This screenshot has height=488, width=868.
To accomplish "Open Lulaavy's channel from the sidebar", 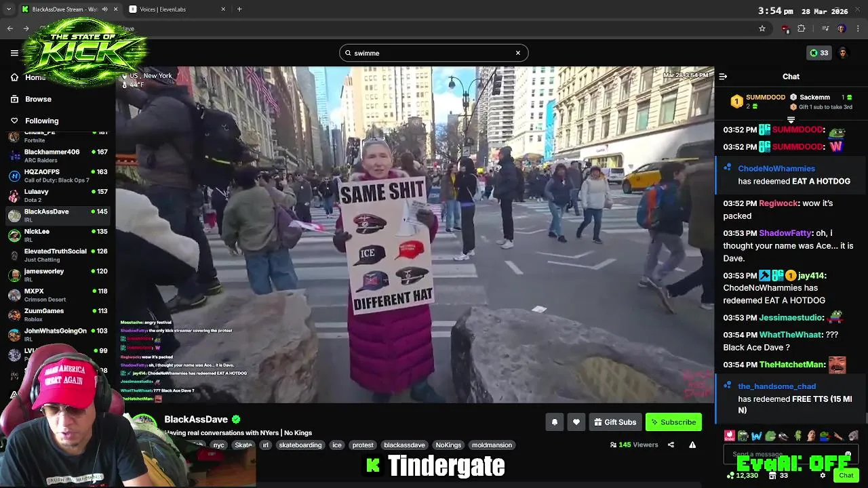I will pos(58,195).
